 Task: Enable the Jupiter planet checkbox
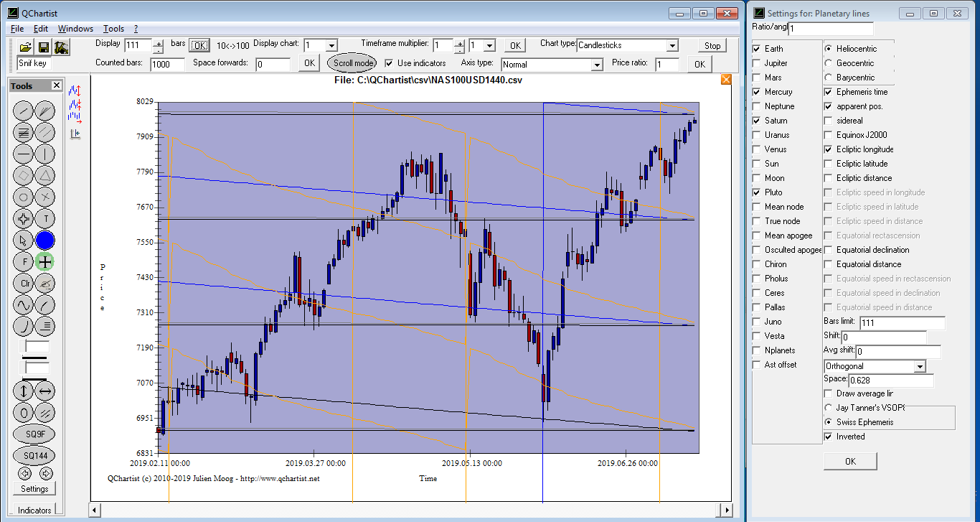coord(757,63)
